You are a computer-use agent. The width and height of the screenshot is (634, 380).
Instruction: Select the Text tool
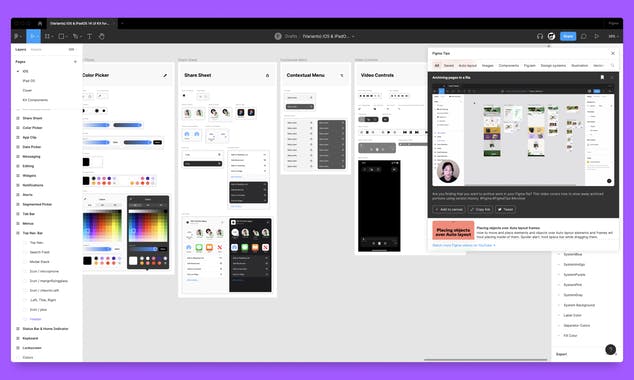point(89,36)
